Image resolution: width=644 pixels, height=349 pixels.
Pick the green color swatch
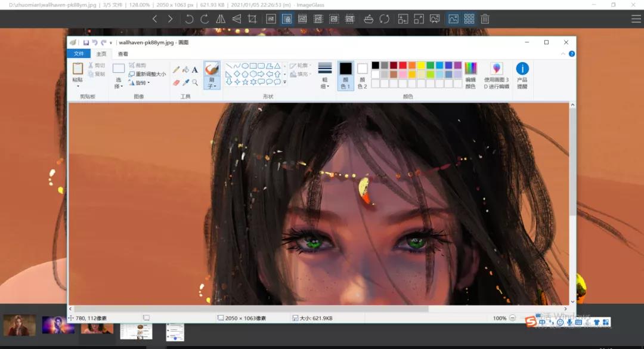point(430,66)
